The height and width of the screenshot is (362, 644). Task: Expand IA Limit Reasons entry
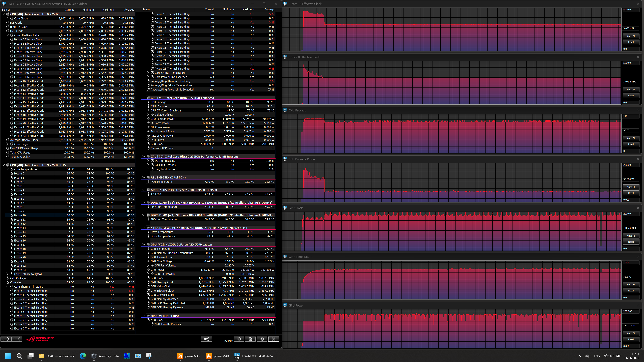[x=148, y=161]
